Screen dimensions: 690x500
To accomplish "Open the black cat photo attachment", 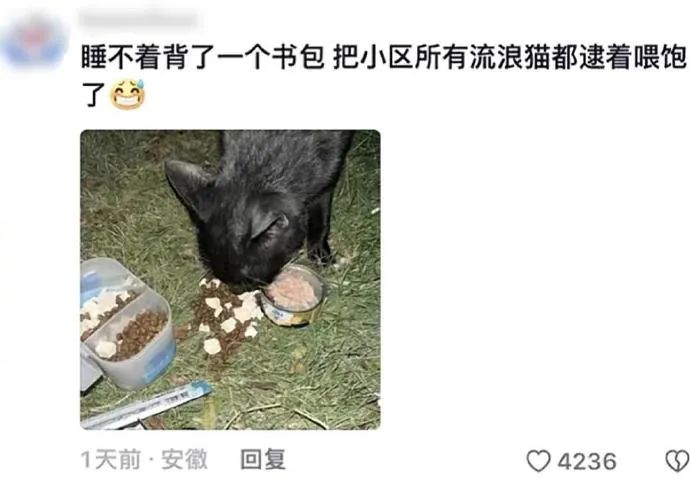I will [230, 279].
